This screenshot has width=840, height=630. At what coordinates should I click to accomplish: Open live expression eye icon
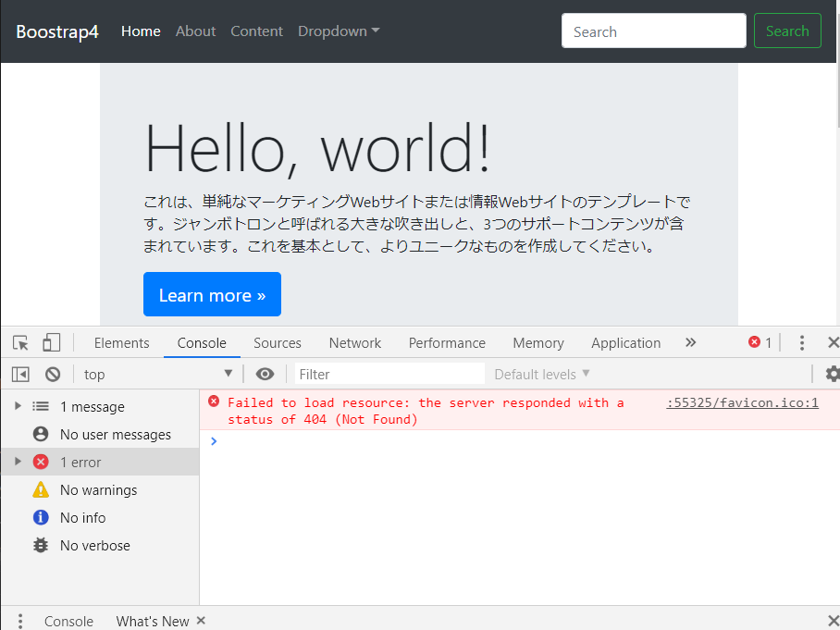tap(266, 374)
